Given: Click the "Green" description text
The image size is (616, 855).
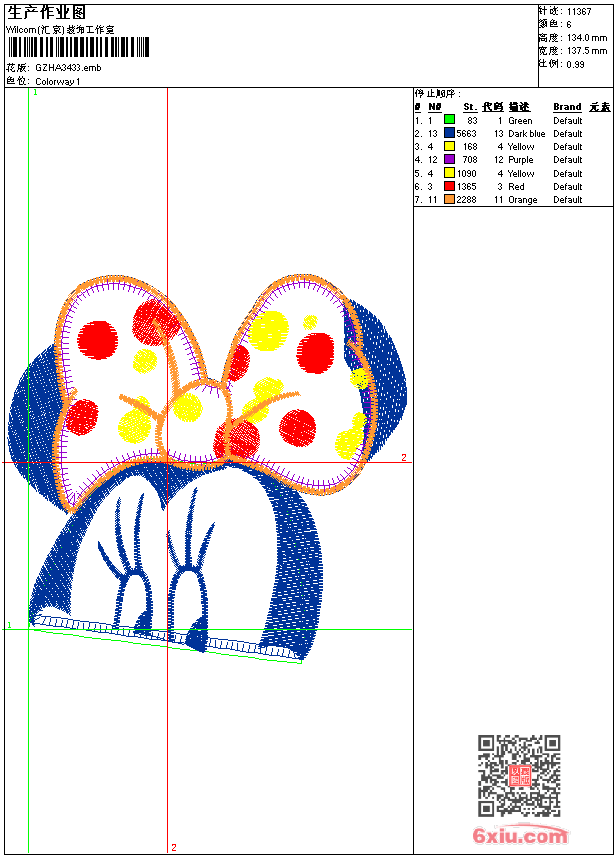Looking at the screenshot, I should coord(520,121).
